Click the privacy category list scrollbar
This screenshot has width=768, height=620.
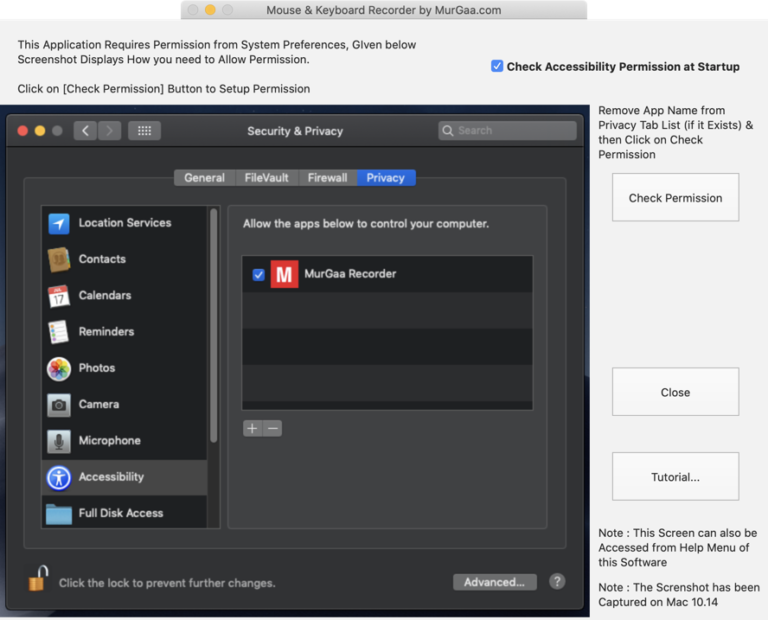(x=214, y=326)
